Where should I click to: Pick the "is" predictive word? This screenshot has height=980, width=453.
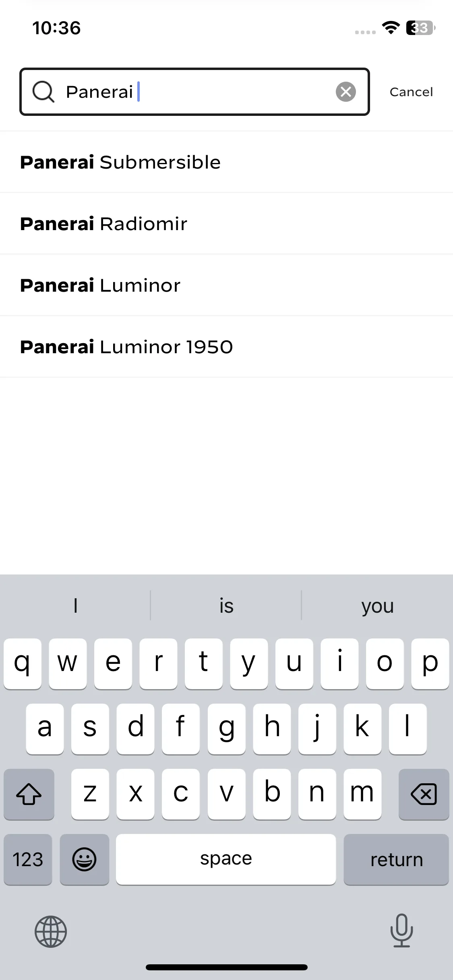(226, 605)
